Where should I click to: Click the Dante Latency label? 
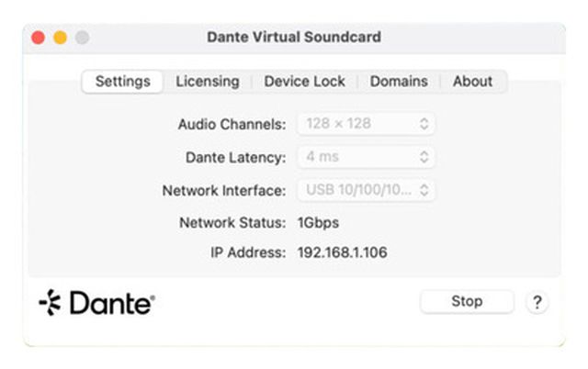(x=236, y=157)
